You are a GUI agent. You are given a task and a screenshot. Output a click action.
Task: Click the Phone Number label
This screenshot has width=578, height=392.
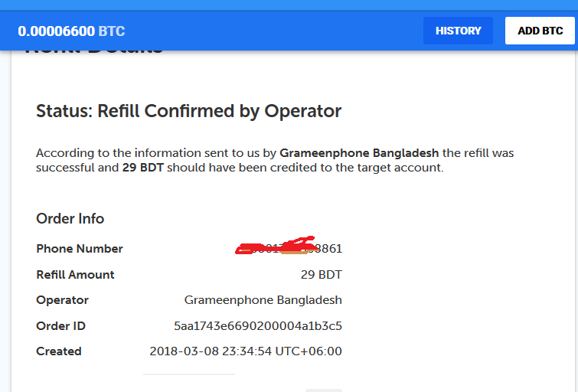click(80, 249)
